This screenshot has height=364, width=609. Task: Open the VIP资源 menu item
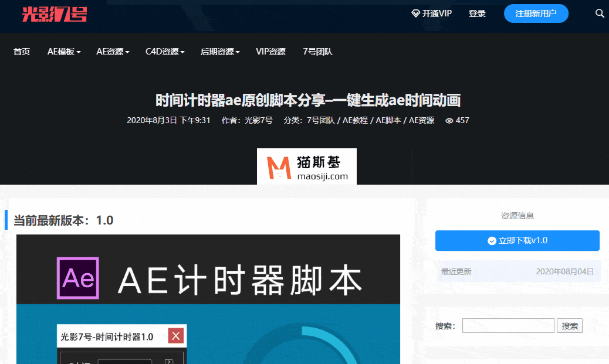(270, 52)
